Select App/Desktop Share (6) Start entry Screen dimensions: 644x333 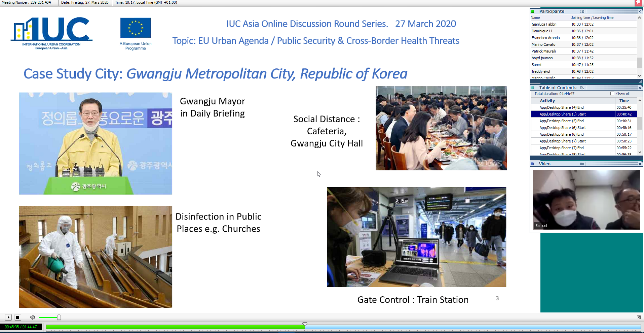pos(562,128)
